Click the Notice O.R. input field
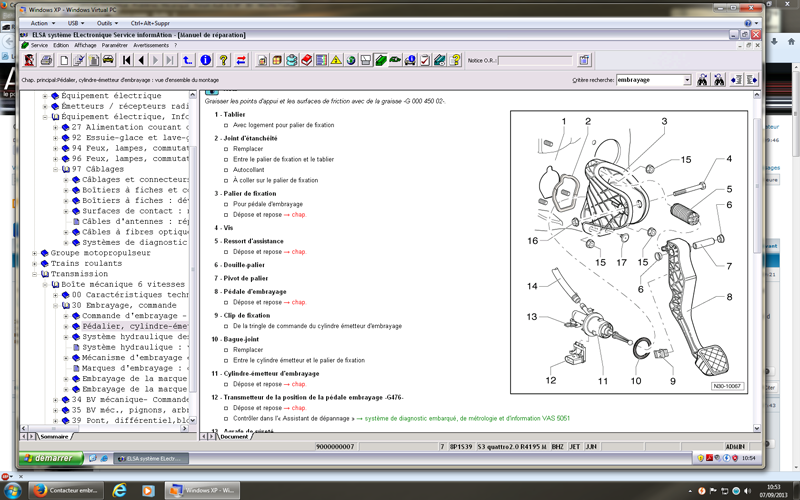 [x=535, y=61]
